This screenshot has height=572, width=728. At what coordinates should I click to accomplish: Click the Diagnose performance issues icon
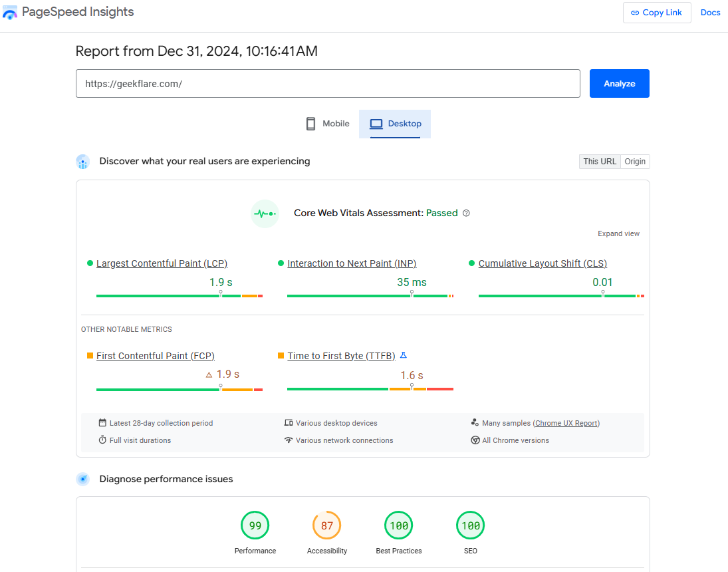pyautogui.click(x=82, y=479)
